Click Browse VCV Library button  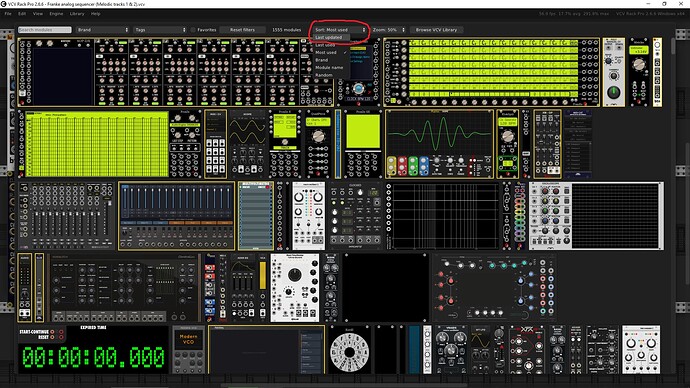pos(436,30)
